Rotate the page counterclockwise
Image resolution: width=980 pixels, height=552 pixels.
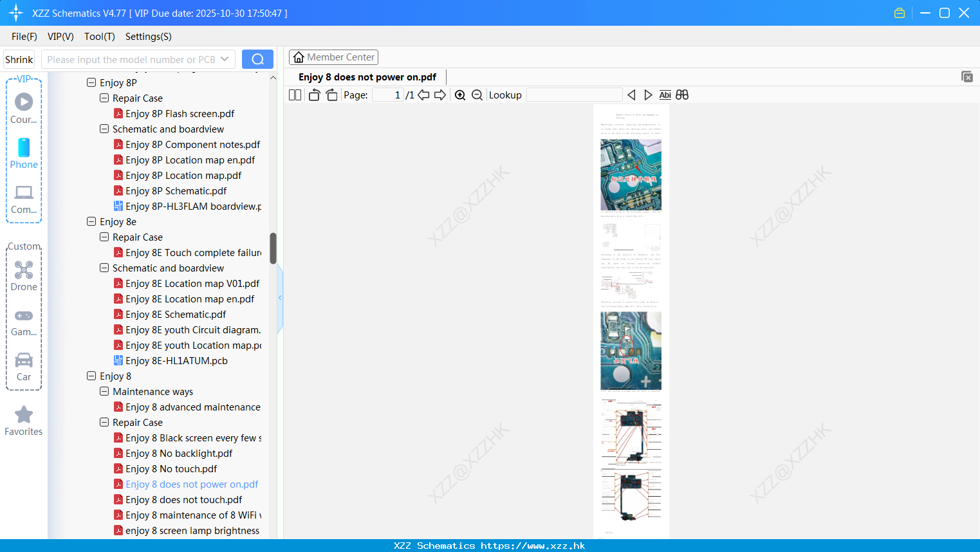pos(314,95)
